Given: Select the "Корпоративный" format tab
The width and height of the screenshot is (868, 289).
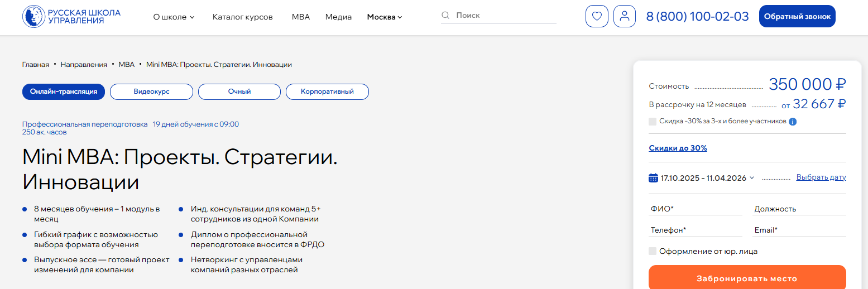Looking at the screenshot, I should pyautogui.click(x=327, y=91).
